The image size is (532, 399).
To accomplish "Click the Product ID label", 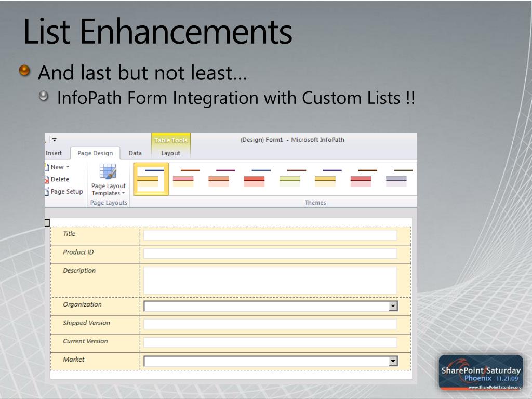I will [x=78, y=252].
